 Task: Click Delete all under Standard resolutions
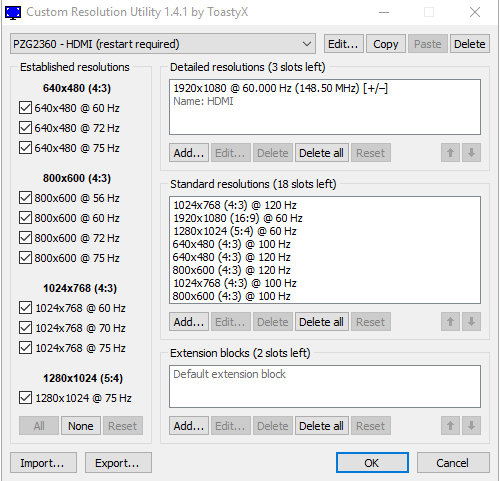[x=321, y=322]
